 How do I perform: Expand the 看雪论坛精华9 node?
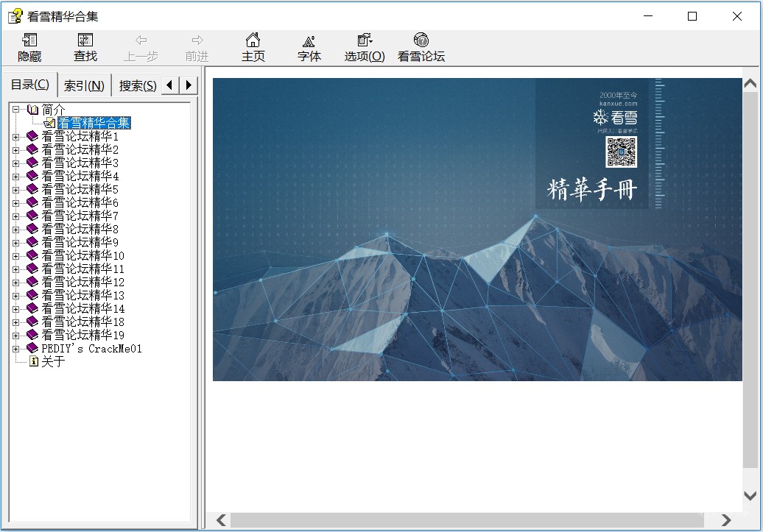15,243
